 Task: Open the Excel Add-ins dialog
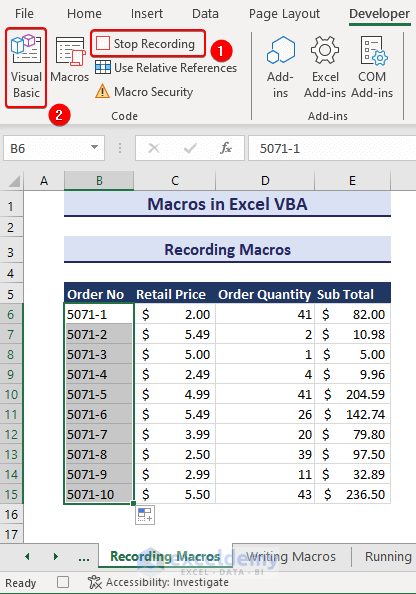[325, 68]
